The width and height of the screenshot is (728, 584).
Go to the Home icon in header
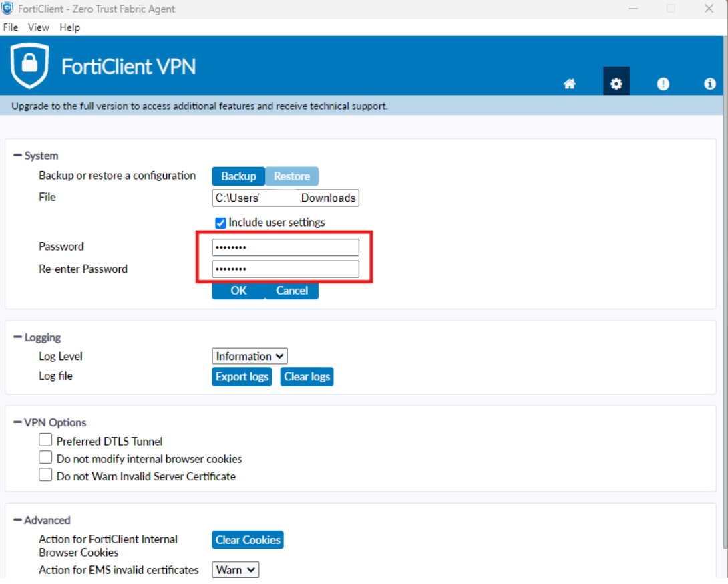[x=570, y=84]
